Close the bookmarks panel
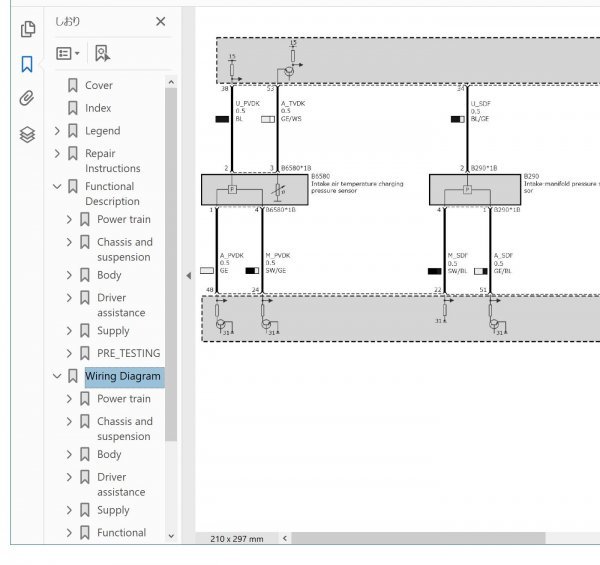 [x=161, y=21]
